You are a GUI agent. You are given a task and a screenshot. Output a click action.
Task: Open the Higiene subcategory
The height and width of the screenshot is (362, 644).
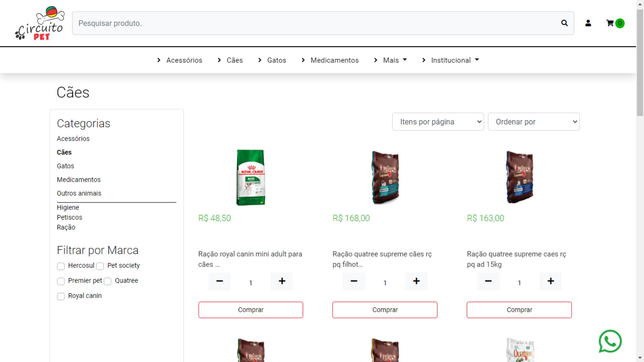coord(68,207)
